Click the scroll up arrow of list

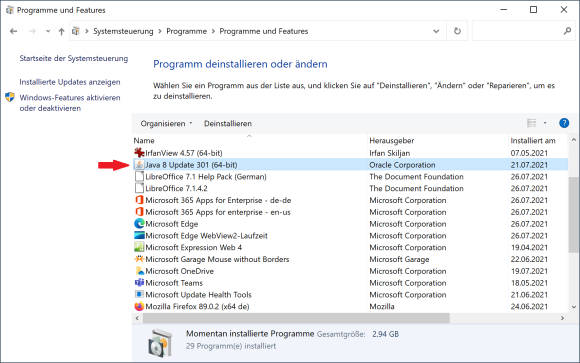tap(574, 140)
